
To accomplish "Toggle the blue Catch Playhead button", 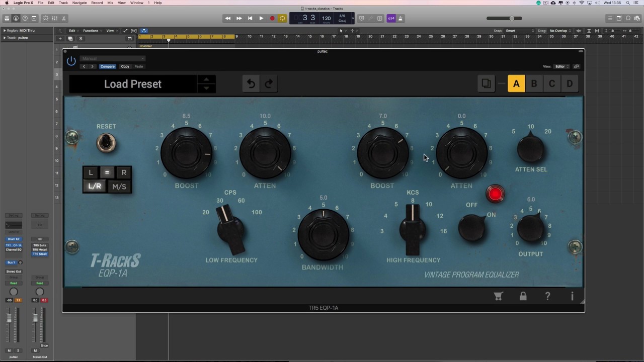I will (143, 31).
